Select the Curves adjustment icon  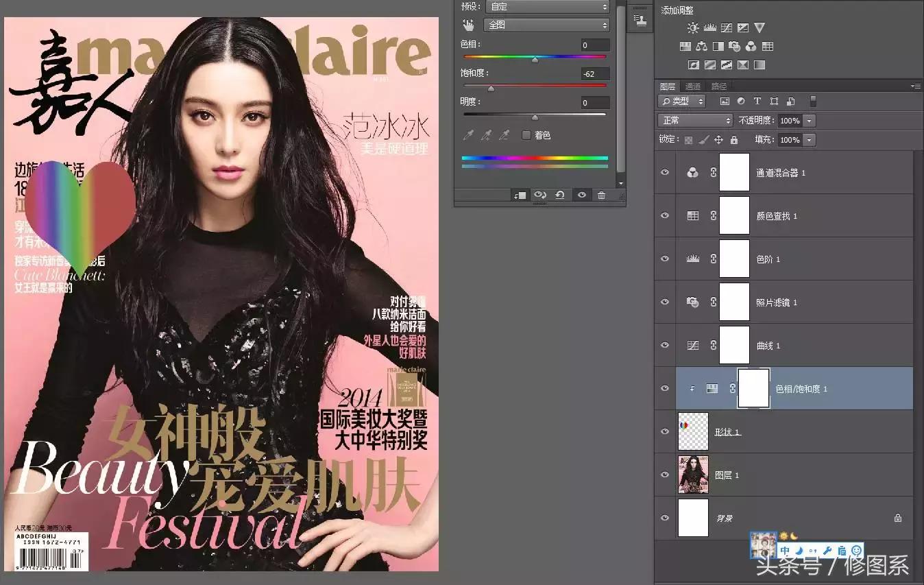click(x=727, y=27)
